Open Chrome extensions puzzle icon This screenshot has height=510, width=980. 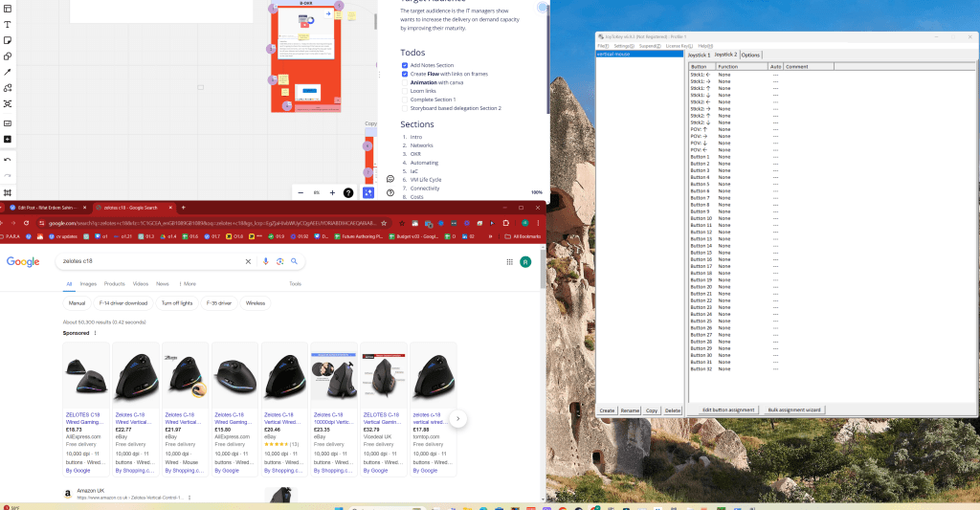pos(505,223)
